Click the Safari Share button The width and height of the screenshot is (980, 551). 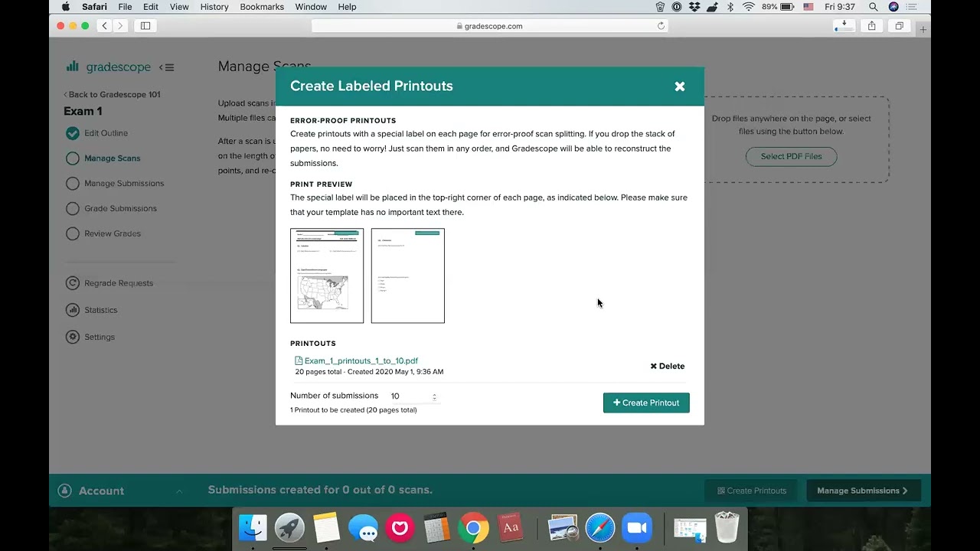(x=871, y=26)
